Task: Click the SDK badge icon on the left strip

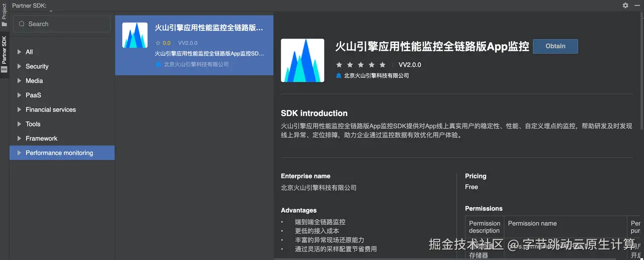Action: pos(4,69)
